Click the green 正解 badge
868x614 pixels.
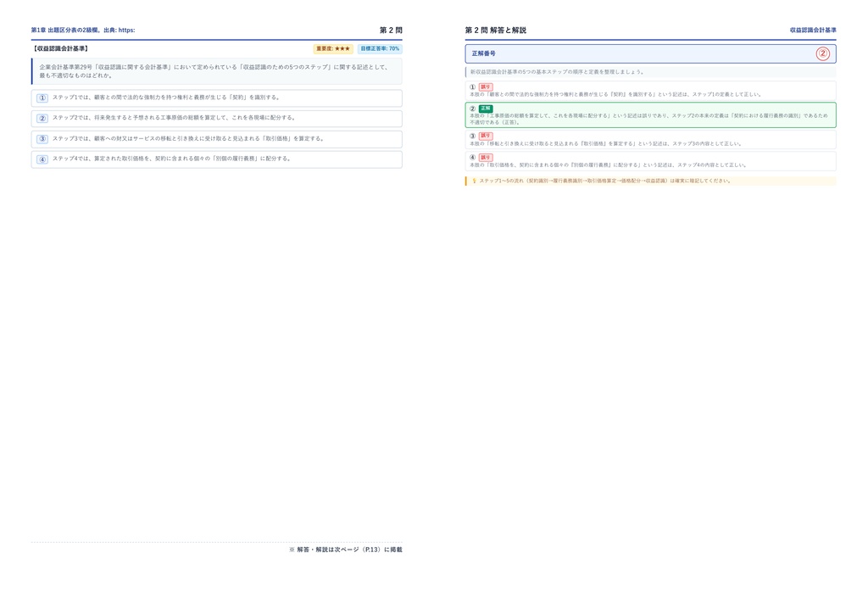[x=486, y=109]
